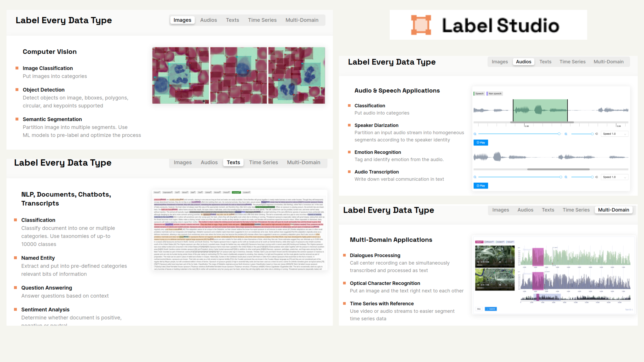Select the pink Defect label
Screen dimensions: 644x362
coord(479,242)
